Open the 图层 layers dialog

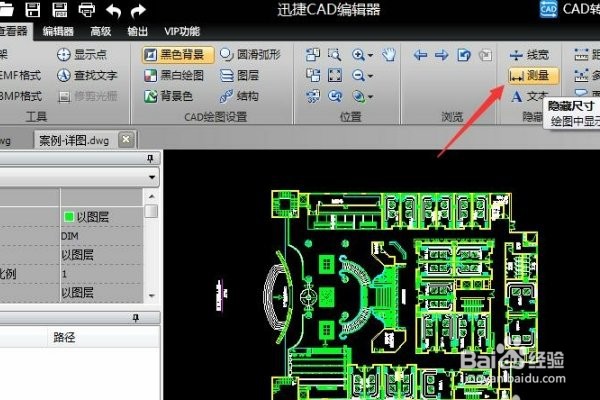pyautogui.click(x=240, y=75)
